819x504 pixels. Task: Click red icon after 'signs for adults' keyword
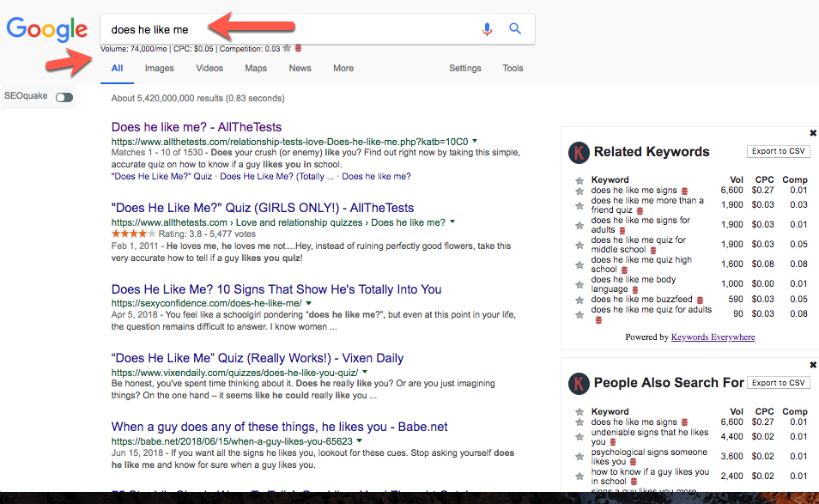(x=622, y=230)
